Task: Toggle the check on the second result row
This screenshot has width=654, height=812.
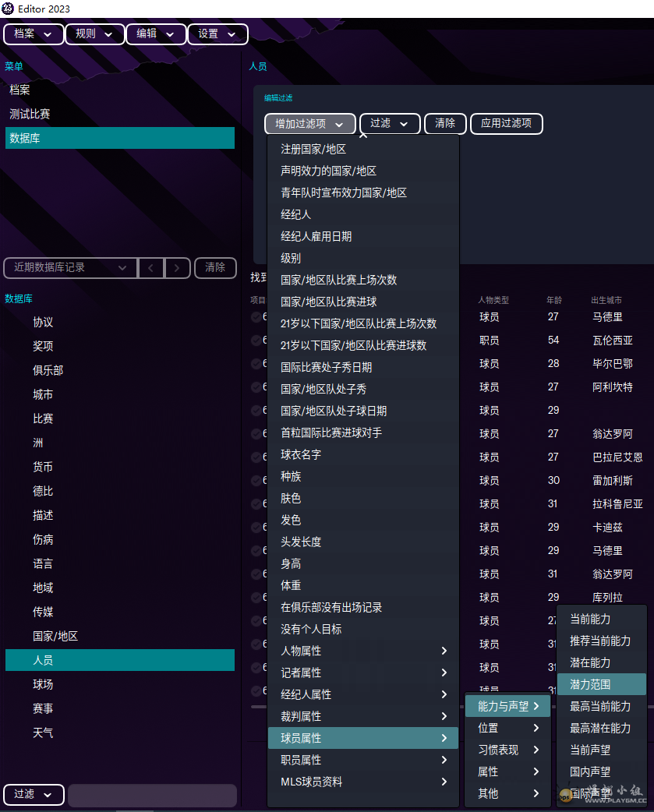Action: coord(256,341)
